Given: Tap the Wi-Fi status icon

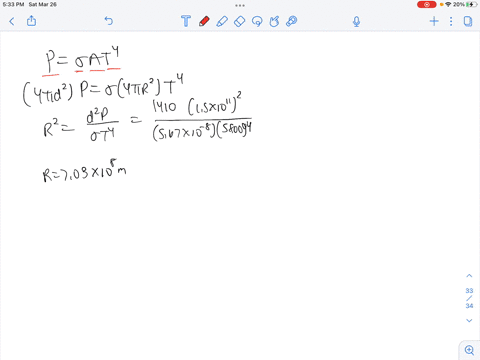Looking at the screenshot, I should coord(448,4).
